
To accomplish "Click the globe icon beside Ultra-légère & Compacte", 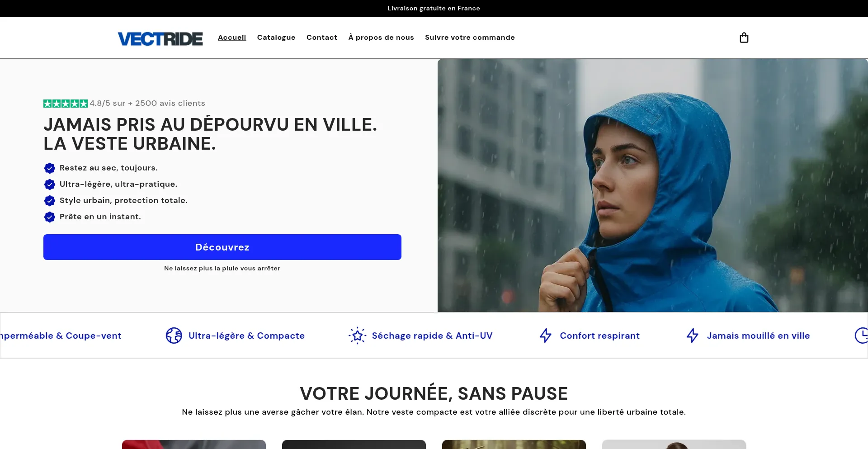I will 174,336.
